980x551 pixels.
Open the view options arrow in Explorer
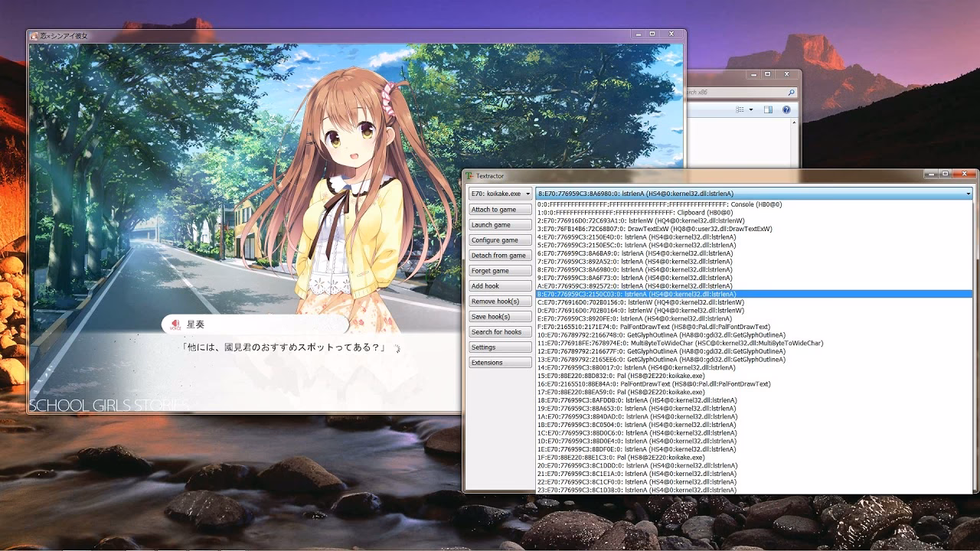(751, 110)
